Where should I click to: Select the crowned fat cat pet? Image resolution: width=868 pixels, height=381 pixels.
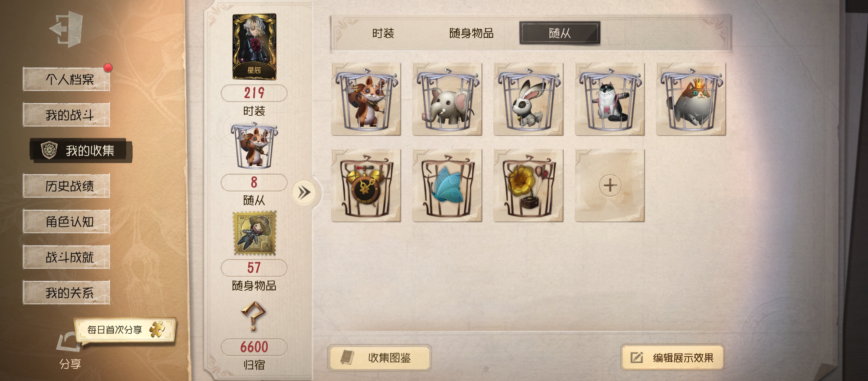point(691,99)
